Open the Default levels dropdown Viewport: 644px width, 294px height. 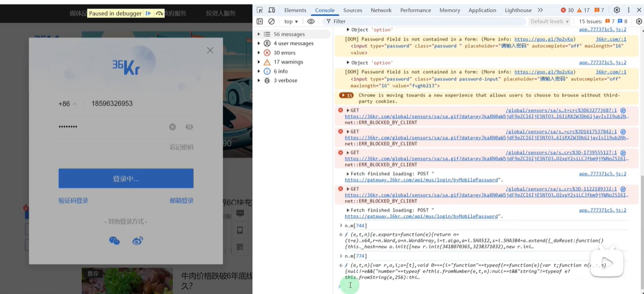click(x=549, y=21)
